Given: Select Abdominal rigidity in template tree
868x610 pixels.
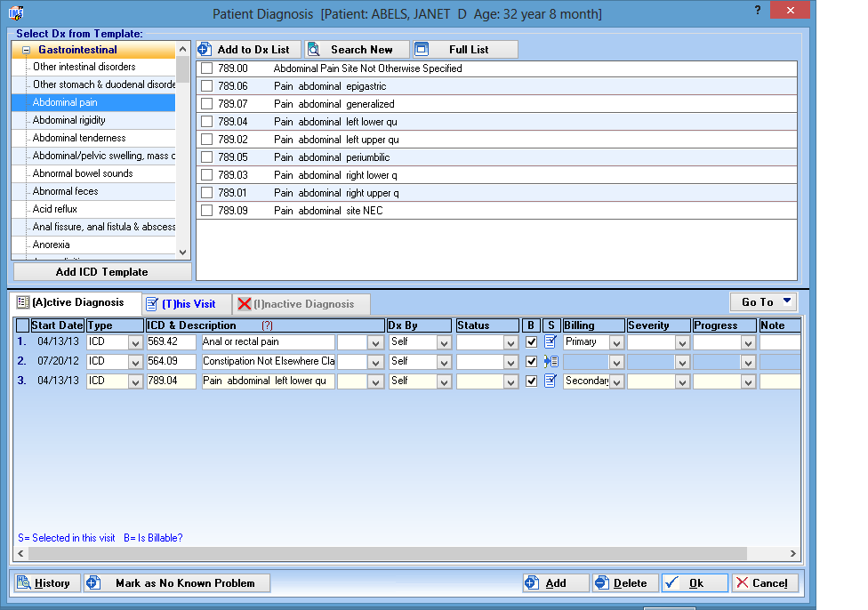Looking at the screenshot, I should [68, 120].
